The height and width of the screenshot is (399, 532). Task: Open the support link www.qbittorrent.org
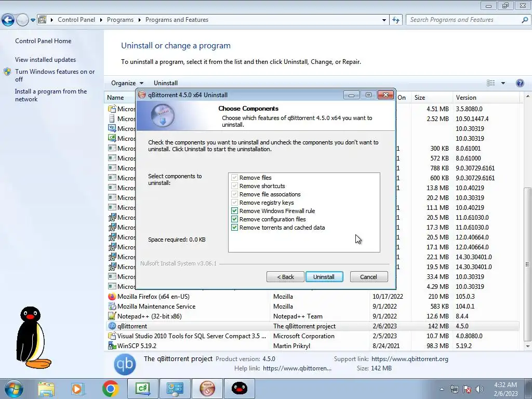409,359
